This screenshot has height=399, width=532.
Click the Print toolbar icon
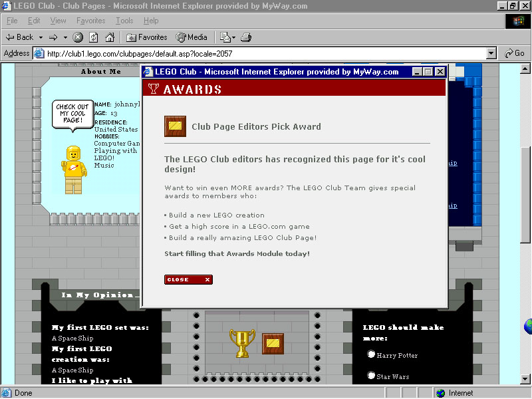pyautogui.click(x=246, y=37)
